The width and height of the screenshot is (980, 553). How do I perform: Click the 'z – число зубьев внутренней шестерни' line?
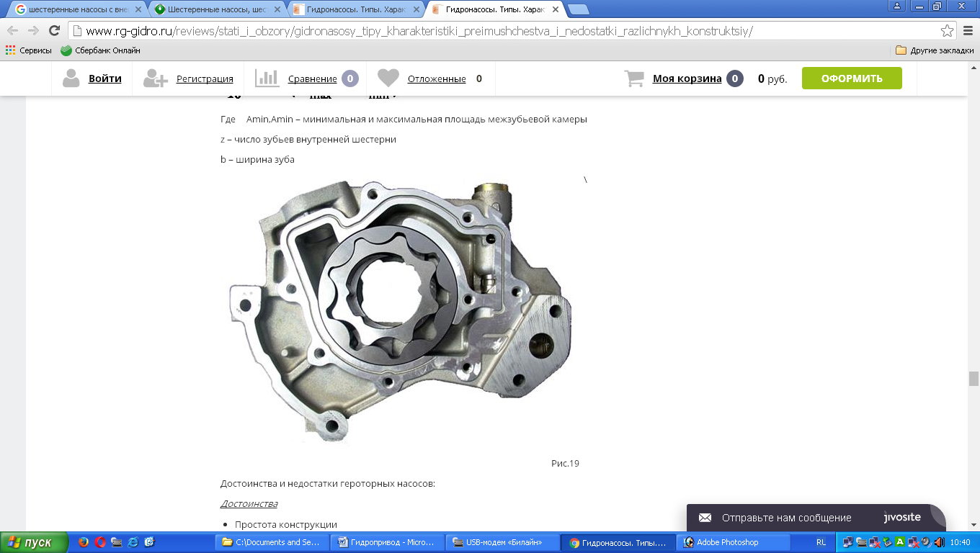pos(308,139)
